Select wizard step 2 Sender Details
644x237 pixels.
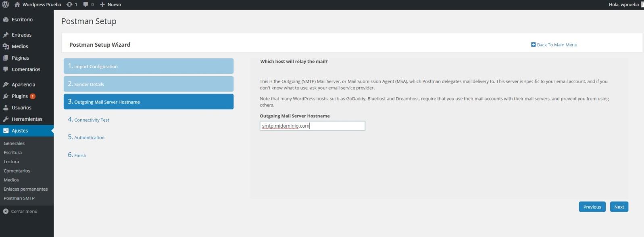pyautogui.click(x=148, y=84)
